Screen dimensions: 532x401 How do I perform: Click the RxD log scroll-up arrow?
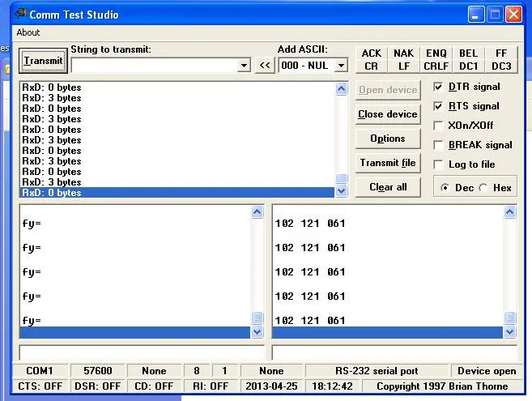342,89
